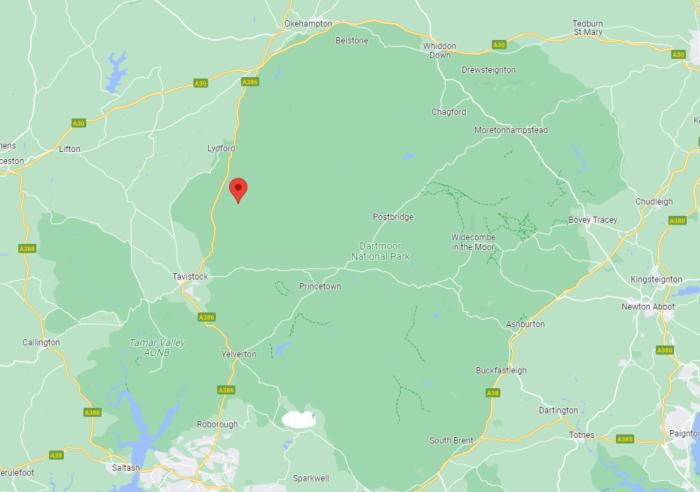Click the Tavistock town label

click(190, 277)
